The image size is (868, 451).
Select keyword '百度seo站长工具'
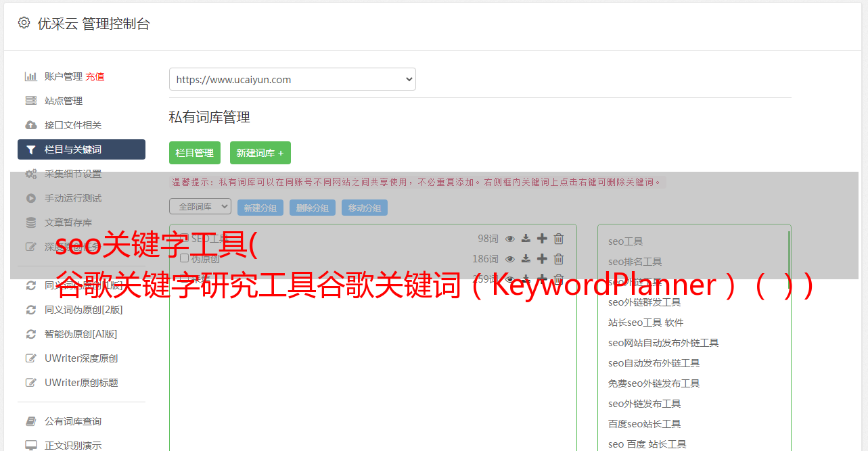[x=645, y=424]
